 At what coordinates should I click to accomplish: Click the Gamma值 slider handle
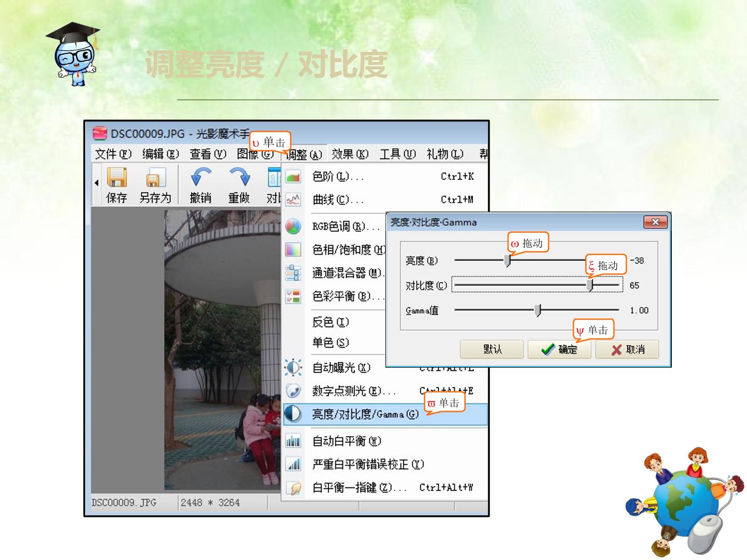538,310
